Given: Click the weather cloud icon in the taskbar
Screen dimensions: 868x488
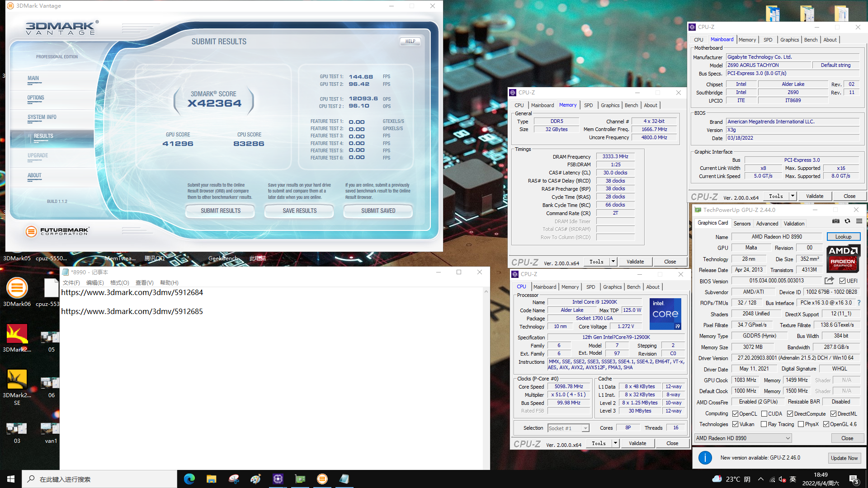Looking at the screenshot, I should pyautogui.click(x=717, y=479).
